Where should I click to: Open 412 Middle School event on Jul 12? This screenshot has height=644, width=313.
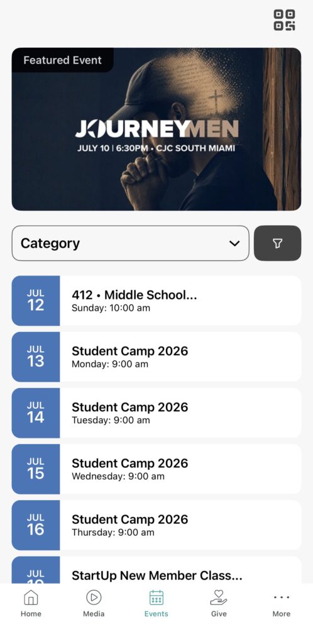coord(156,301)
